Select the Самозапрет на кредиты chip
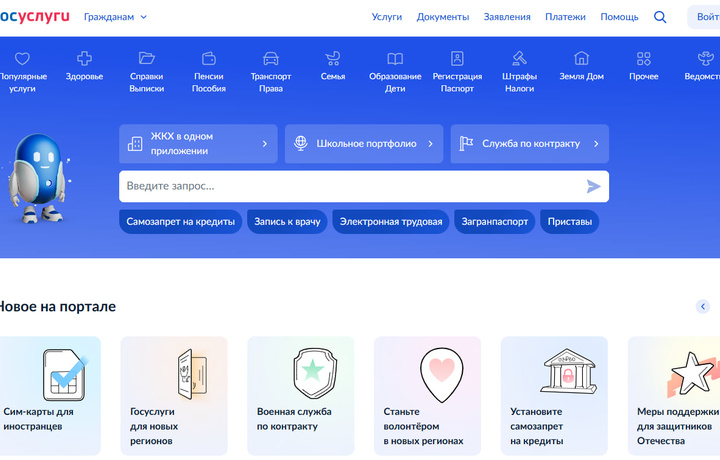 (x=180, y=222)
